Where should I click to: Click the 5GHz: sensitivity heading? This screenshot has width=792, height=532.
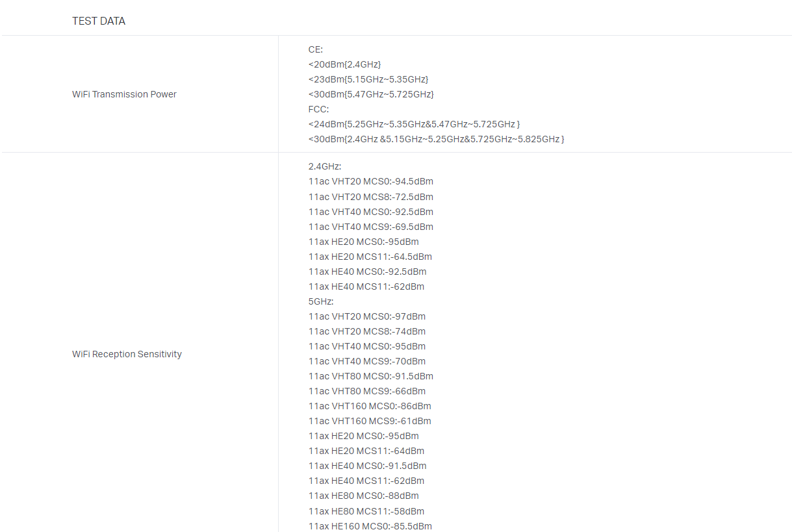pos(321,301)
